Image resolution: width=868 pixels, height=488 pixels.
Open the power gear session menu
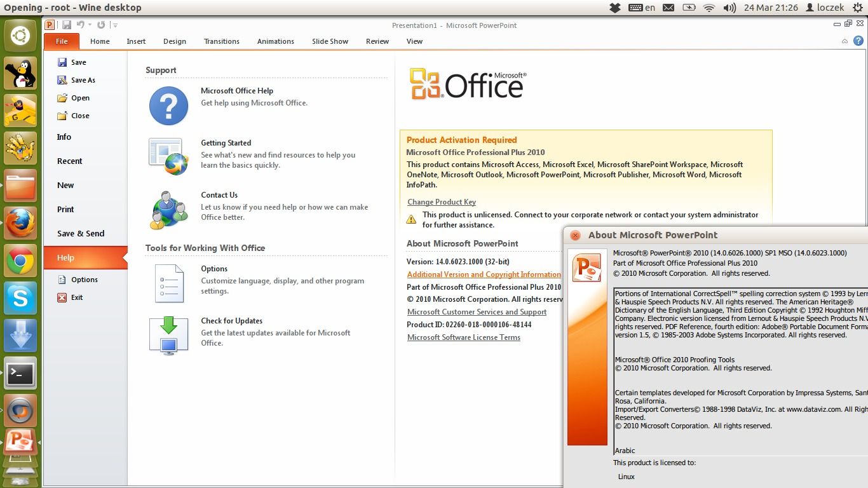(x=858, y=8)
